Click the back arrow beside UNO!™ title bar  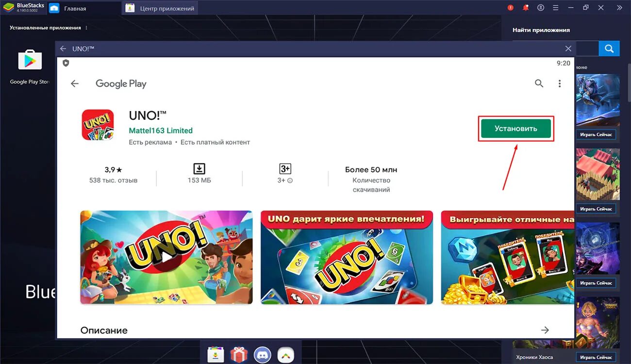click(63, 49)
